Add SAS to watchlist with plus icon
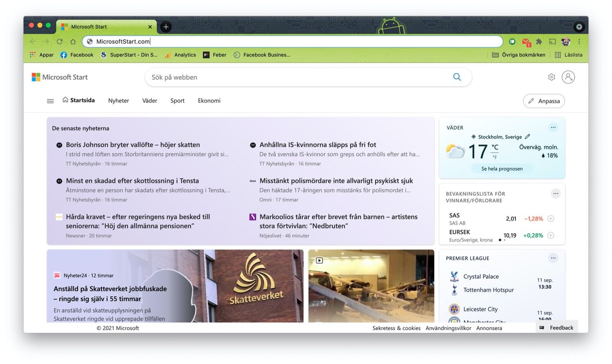 (x=550, y=219)
